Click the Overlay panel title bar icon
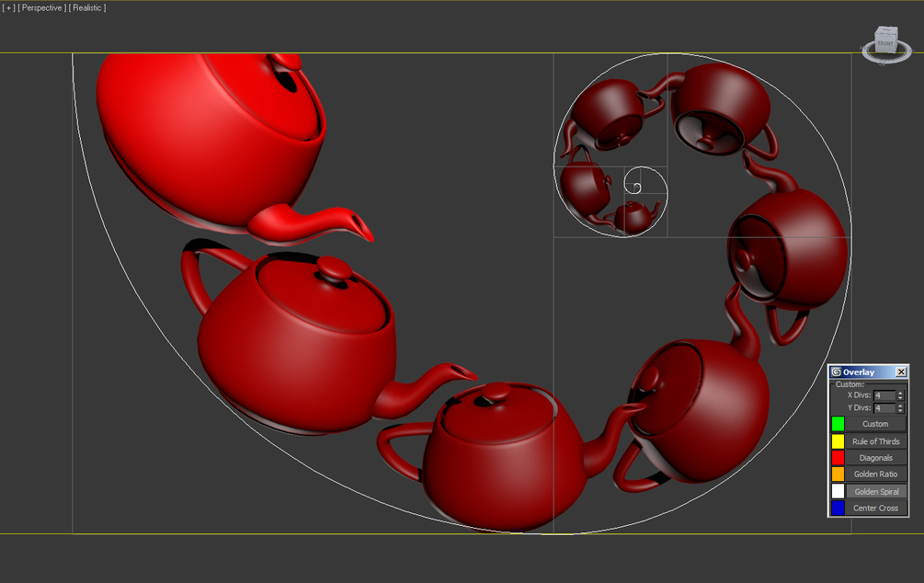924x583 pixels. pyautogui.click(x=838, y=372)
